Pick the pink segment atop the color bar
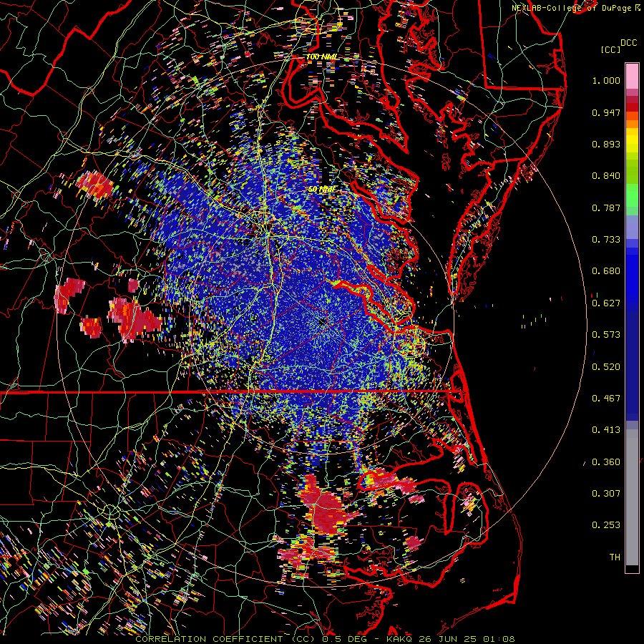 [x=632, y=76]
